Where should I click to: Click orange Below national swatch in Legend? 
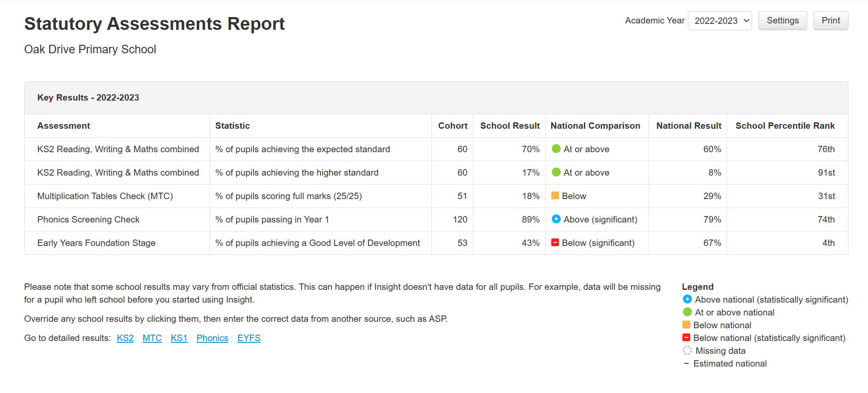tap(686, 325)
